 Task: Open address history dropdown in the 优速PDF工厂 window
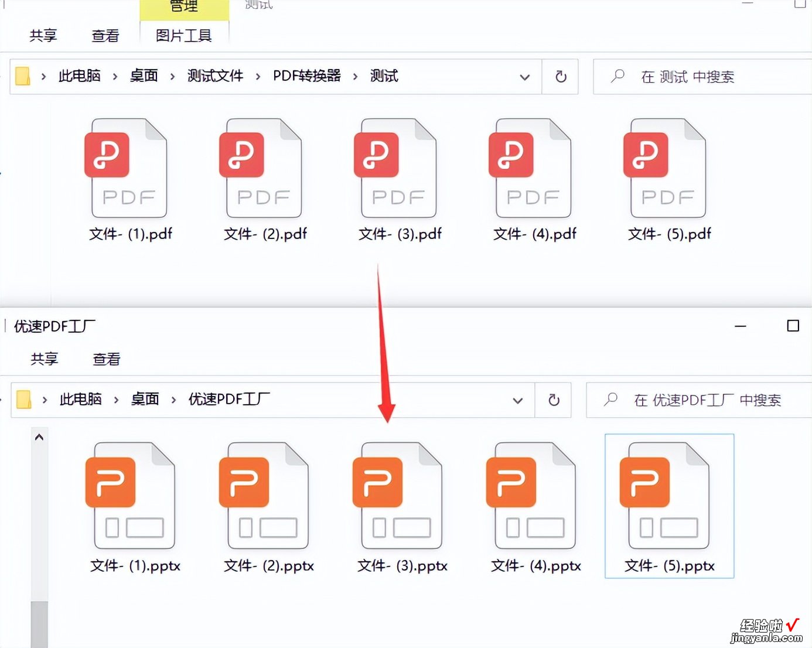click(x=518, y=401)
